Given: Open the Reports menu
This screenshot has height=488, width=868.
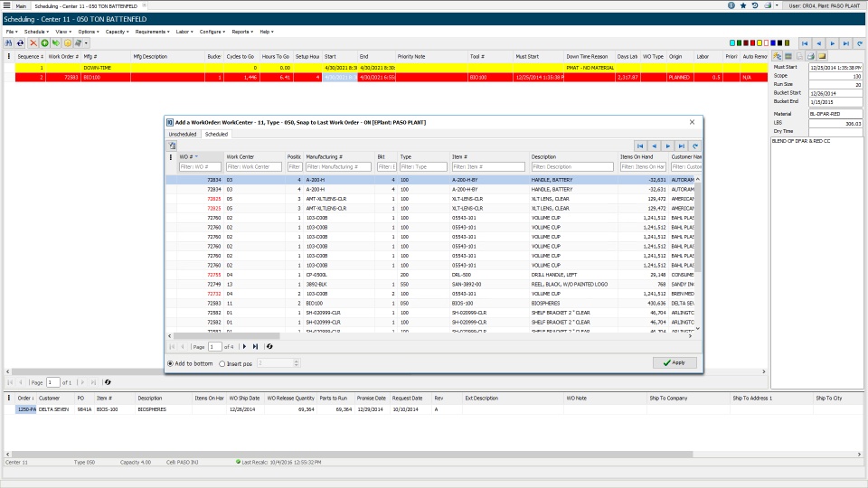Looking at the screenshot, I should 242,32.
